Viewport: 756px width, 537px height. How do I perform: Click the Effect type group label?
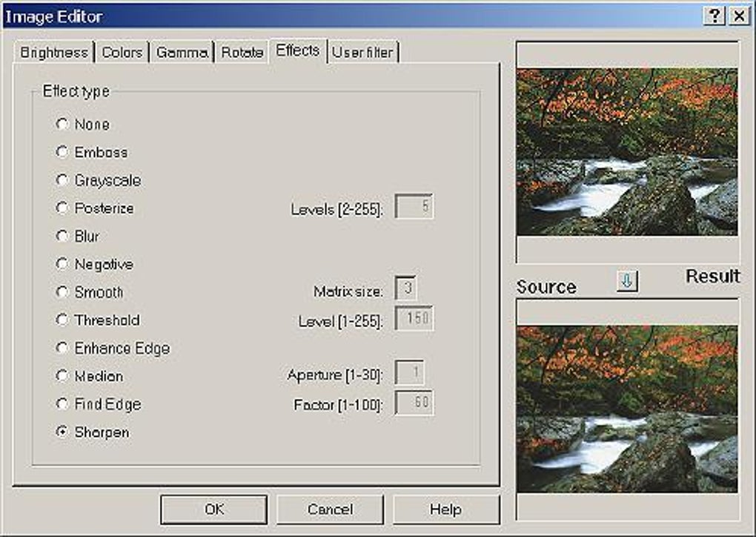(76, 91)
